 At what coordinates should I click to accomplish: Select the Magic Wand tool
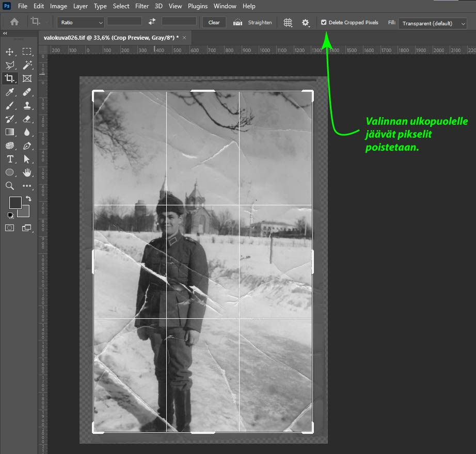(x=27, y=65)
